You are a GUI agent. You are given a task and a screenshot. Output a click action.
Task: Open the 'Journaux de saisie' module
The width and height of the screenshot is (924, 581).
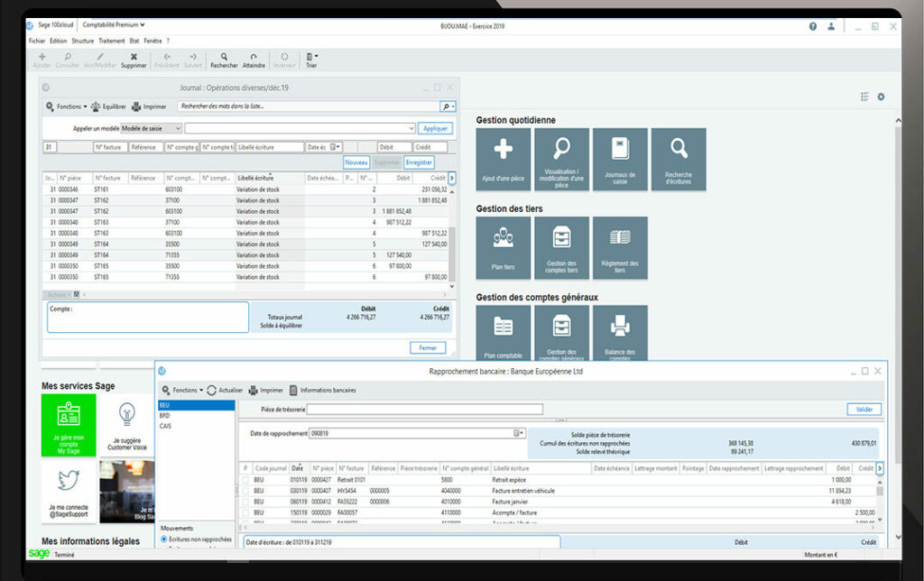click(620, 159)
